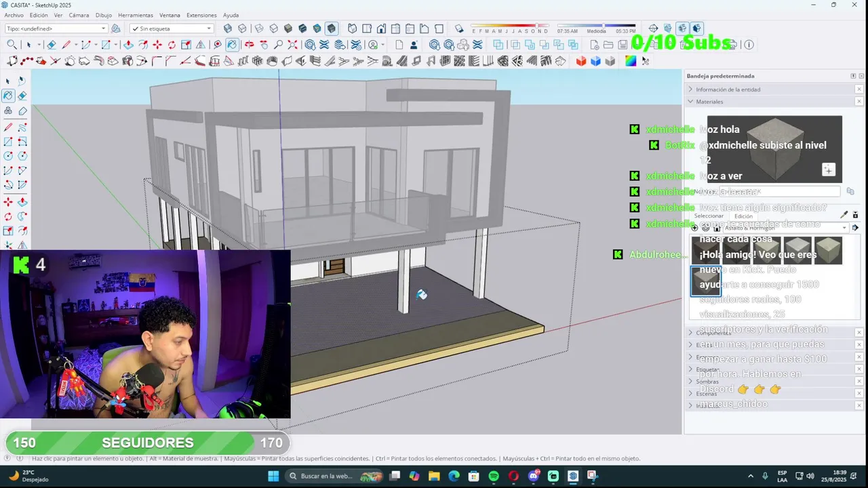Screen dimensions: 868x488
Task: Select the Follow Me tool in left toolbar
Action: [22, 216]
